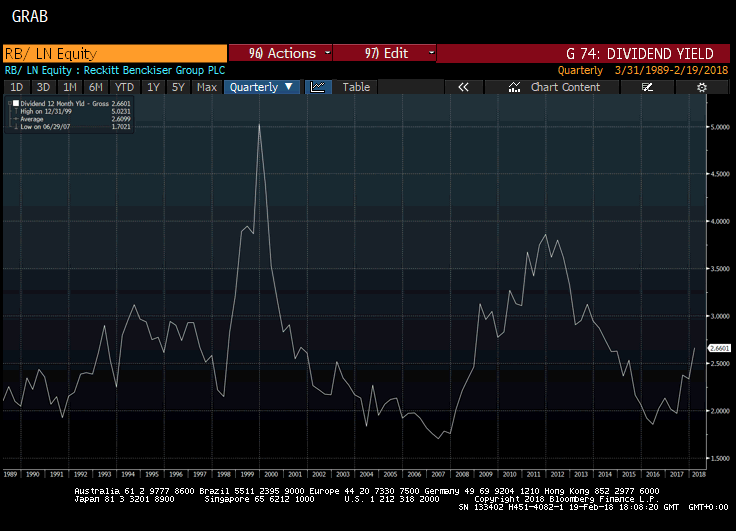Switch to the Table view tab
Image resolution: width=736 pixels, height=531 pixels.
[356, 87]
